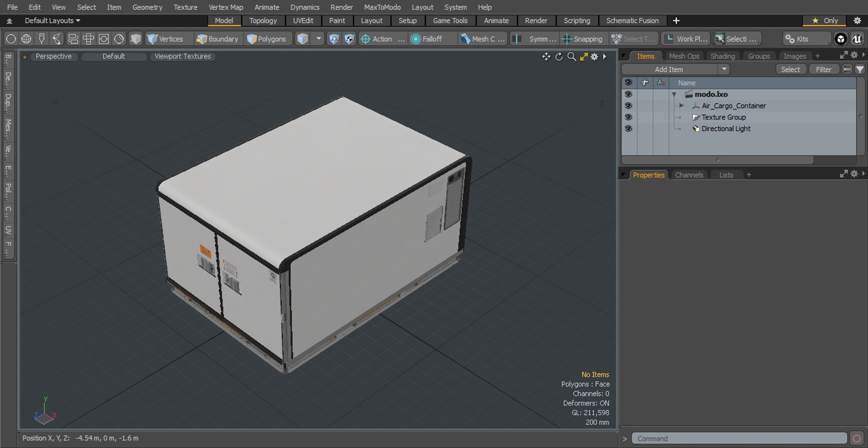Open the Kits button
This screenshot has width=868, height=448.
click(807, 39)
